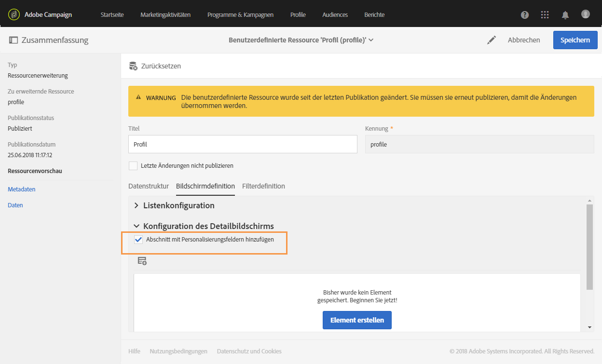Click the vertical scrollbar down arrow
602x364 pixels.
coord(590,327)
